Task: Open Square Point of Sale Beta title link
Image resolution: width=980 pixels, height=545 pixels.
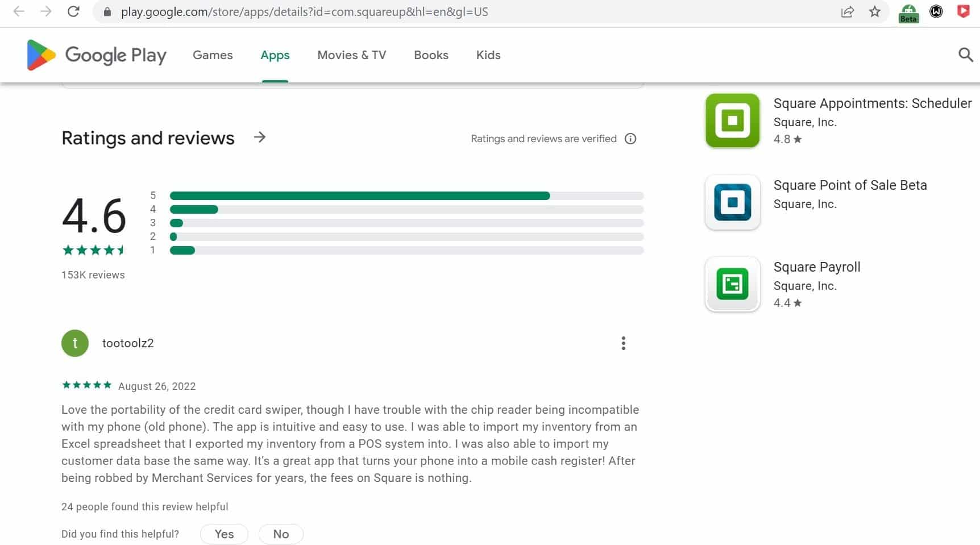Action: [x=850, y=185]
